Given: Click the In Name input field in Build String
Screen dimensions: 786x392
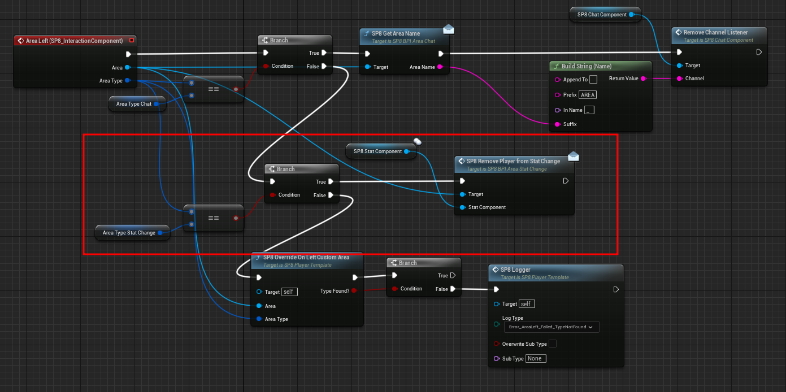Looking at the screenshot, I should [590, 110].
